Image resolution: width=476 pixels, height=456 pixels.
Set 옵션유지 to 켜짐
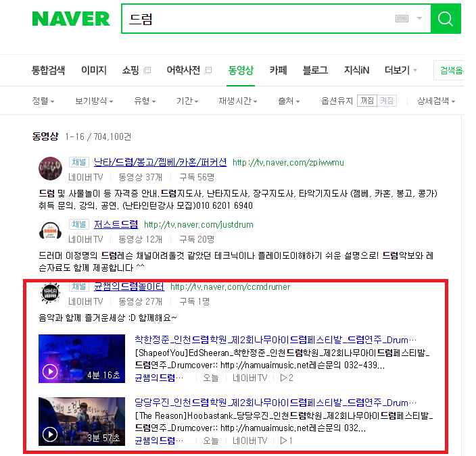tap(387, 101)
